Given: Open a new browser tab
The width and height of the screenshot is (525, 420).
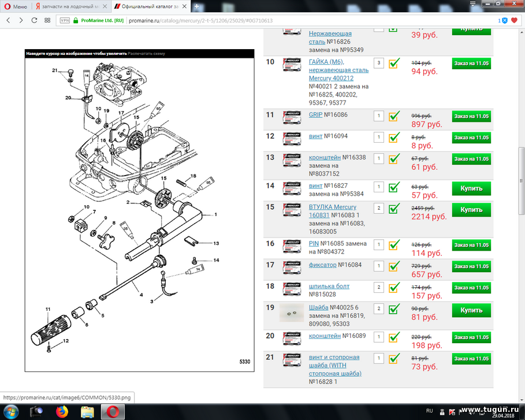Looking at the screenshot, I should (197, 6).
